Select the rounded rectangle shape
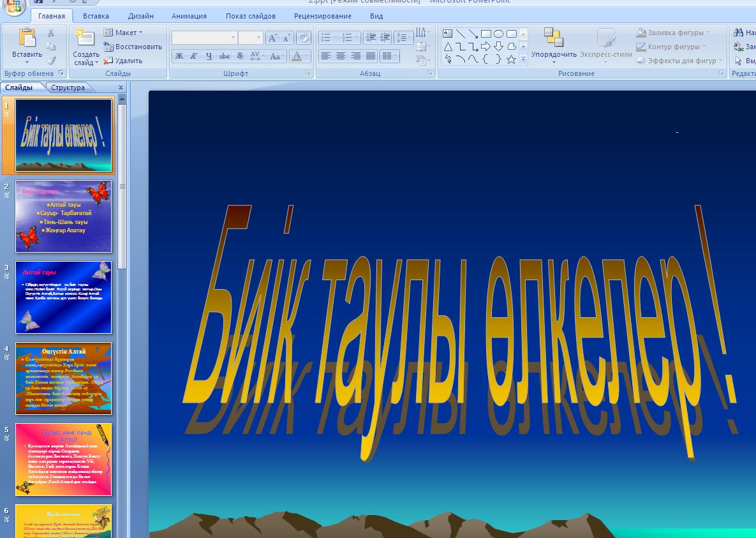This screenshot has height=538, width=756. point(512,34)
